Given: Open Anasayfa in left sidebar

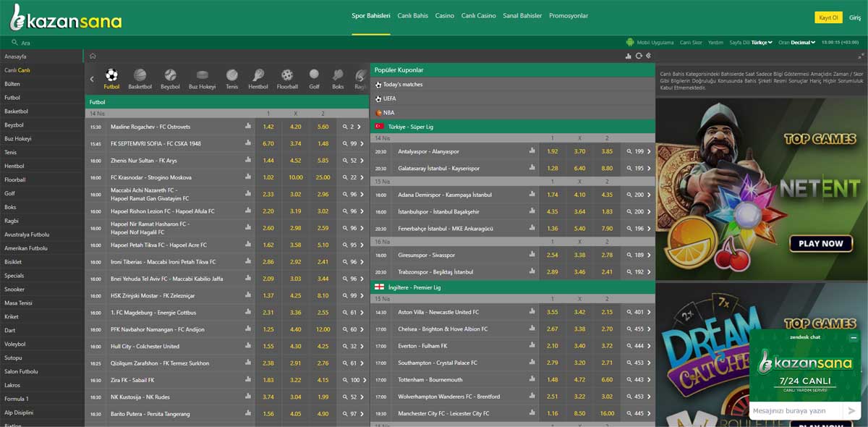Looking at the screenshot, I should pyautogui.click(x=41, y=56).
